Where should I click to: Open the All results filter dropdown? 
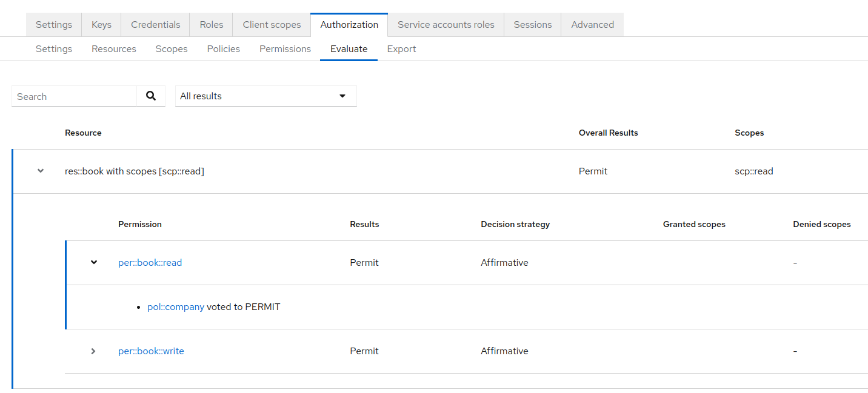265,96
